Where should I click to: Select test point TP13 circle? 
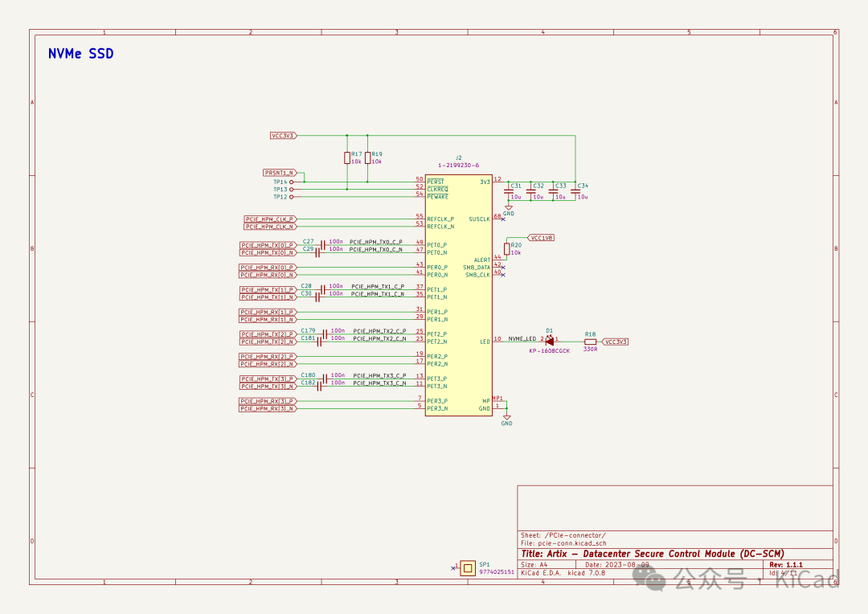pyautogui.click(x=292, y=190)
